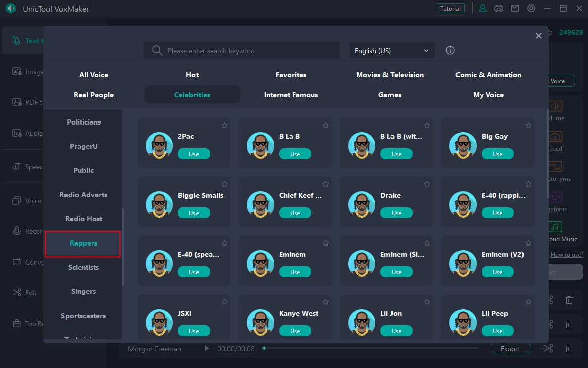588x368 pixels.
Task: Close the voice selection dialog
Action: [539, 36]
